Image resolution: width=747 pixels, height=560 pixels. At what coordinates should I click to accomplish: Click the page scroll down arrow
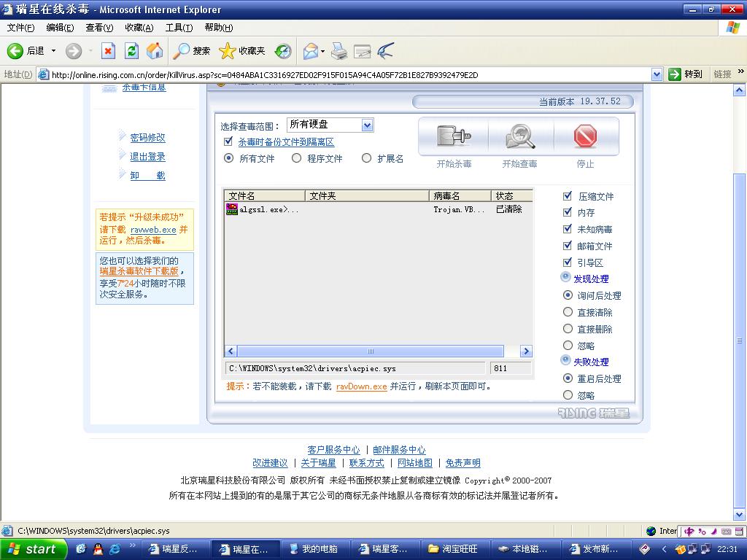click(740, 515)
